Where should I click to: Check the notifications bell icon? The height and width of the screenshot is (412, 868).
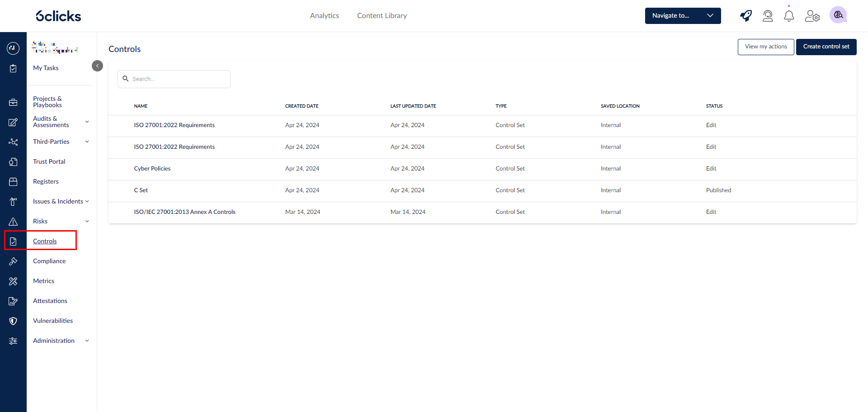[789, 16]
